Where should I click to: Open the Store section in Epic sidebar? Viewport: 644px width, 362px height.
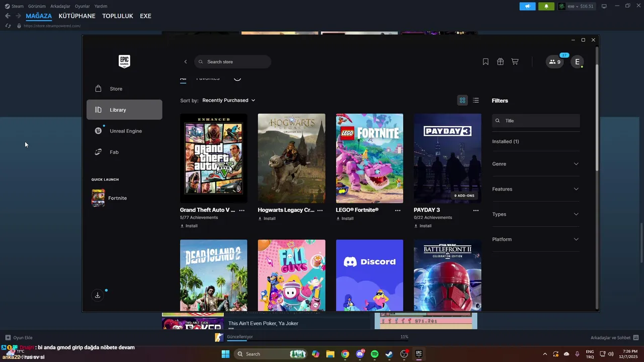pyautogui.click(x=124, y=88)
